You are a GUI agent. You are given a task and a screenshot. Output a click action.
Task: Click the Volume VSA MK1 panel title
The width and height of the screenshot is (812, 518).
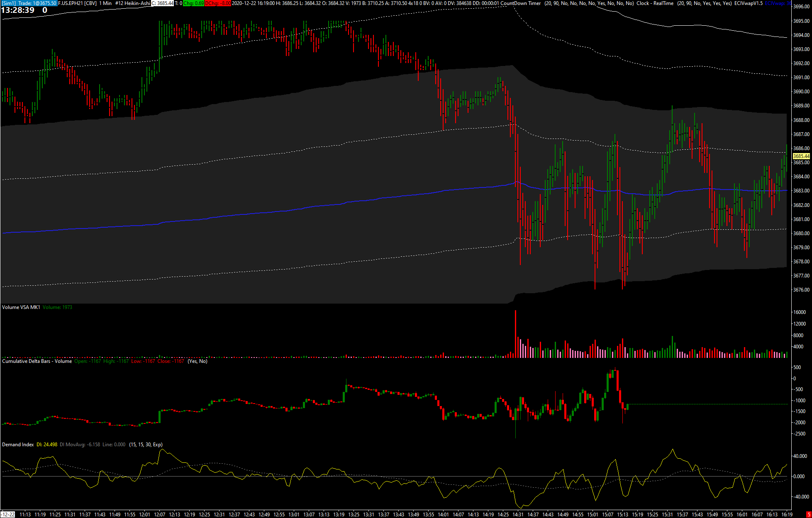(21, 307)
